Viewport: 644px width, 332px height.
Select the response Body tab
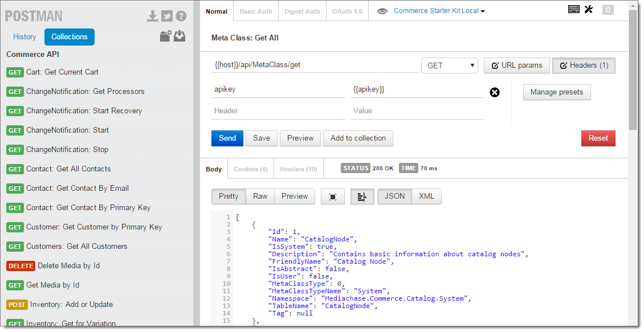click(x=214, y=169)
